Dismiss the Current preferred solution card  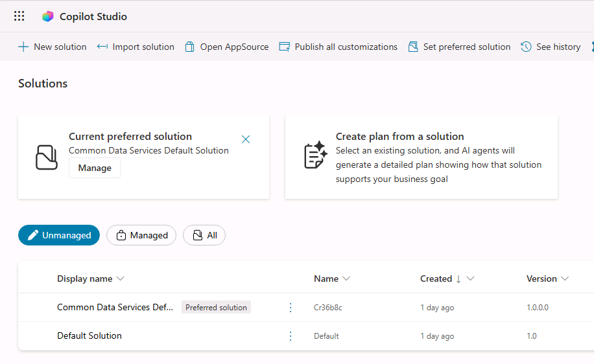pos(246,139)
